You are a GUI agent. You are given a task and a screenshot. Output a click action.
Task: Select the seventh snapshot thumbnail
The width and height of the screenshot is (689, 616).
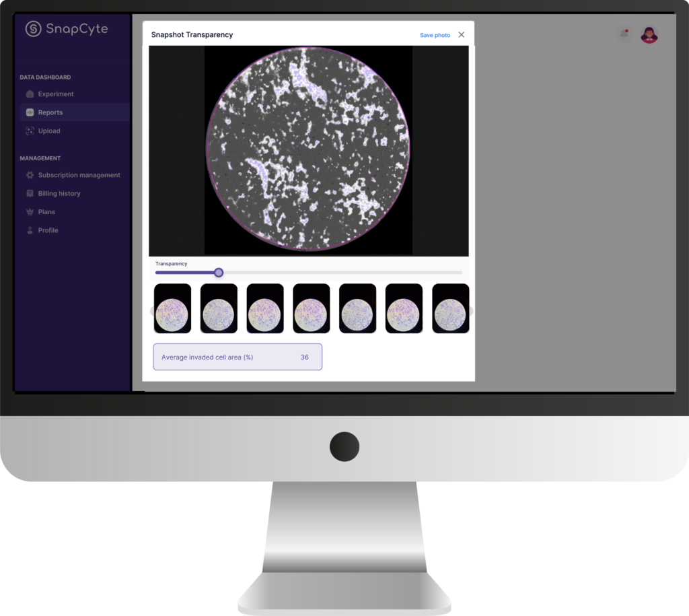(x=450, y=308)
